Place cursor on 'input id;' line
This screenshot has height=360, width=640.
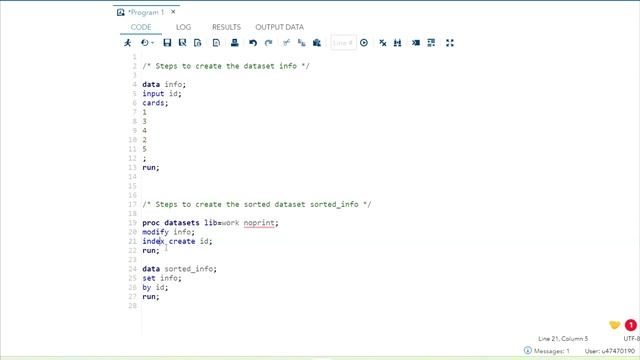pyautogui.click(x=162, y=94)
